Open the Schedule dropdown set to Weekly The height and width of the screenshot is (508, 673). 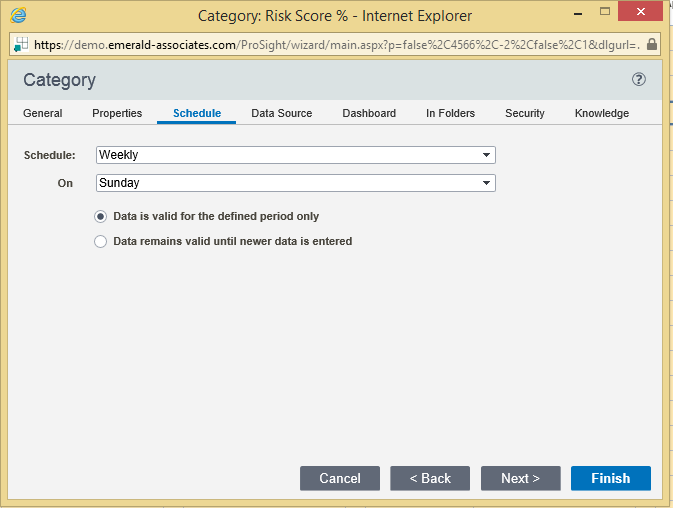point(296,155)
